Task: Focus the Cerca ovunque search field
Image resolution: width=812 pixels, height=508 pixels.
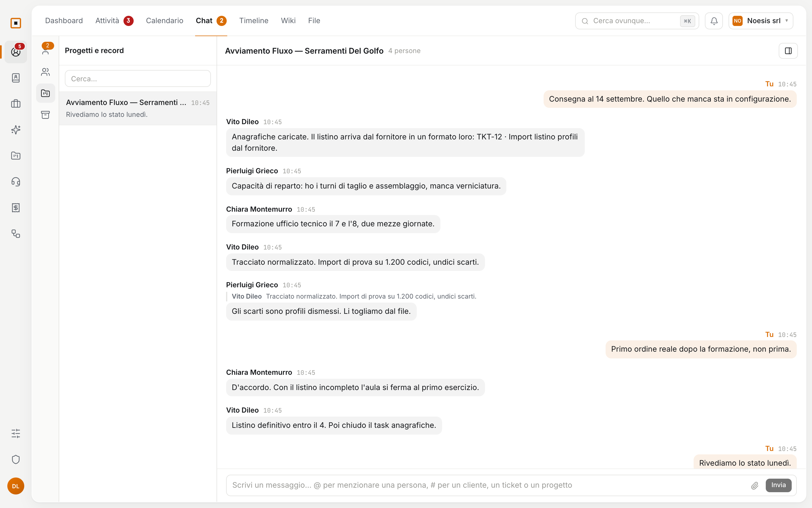Action: point(637,21)
